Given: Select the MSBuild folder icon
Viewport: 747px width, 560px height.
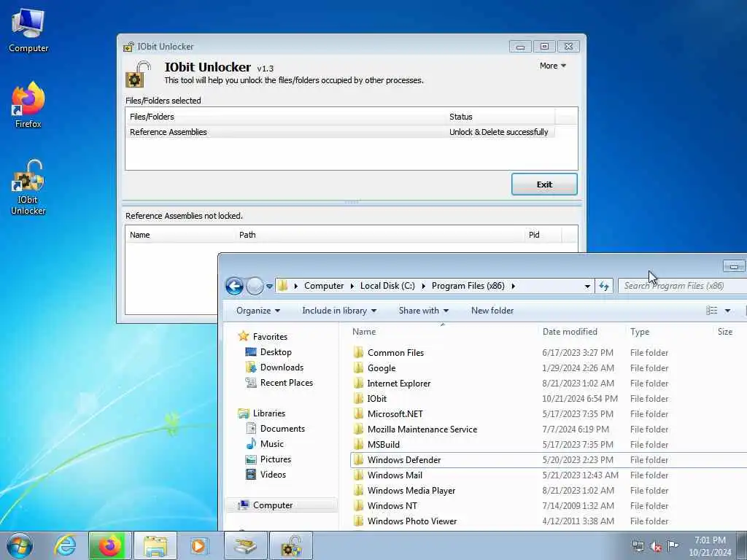Looking at the screenshot, I should coord(359,444).
